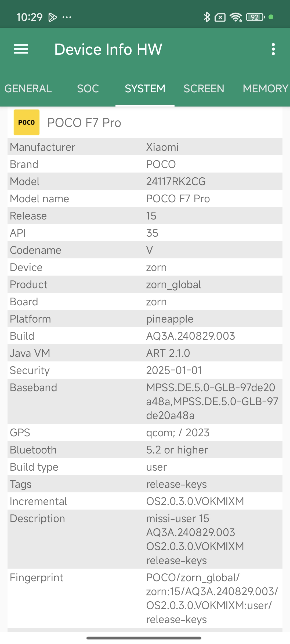The height and width of the screenshot is (644, 290).
Task: Tap the Fingerprint row value
Action: click(x=212, y=598)
